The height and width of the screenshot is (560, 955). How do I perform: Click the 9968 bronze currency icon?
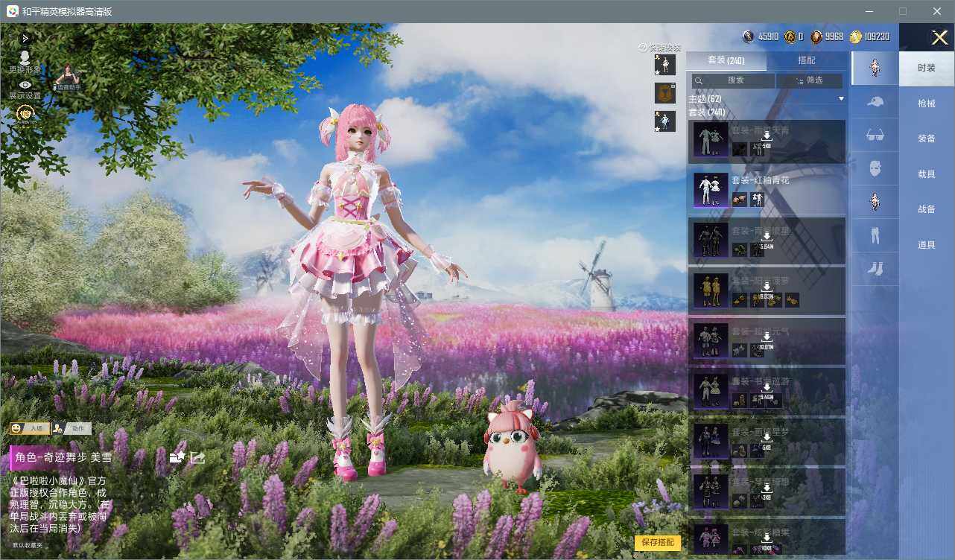click(816, 36)
